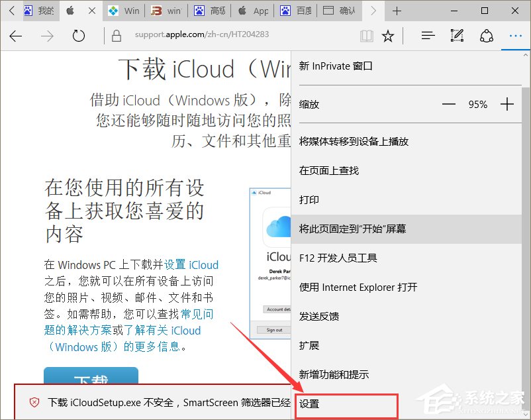Add this page to favorites star

click(x=388, y=36)
